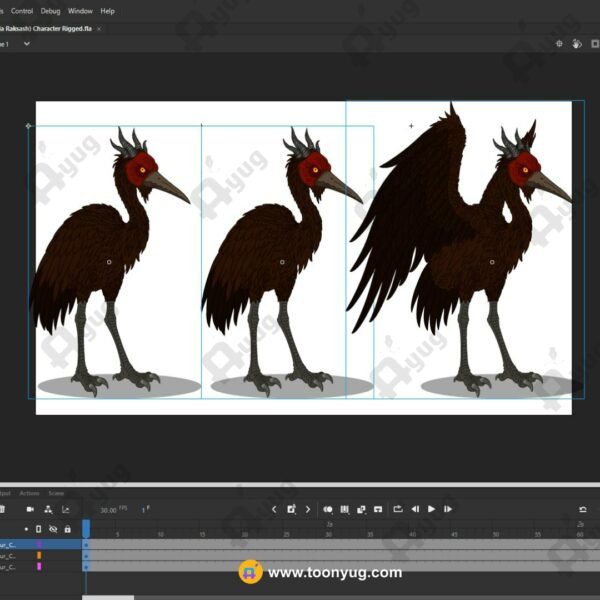Select the third timeline layer
Viewport: 600px width, 600px height.
tap(41, 566)
